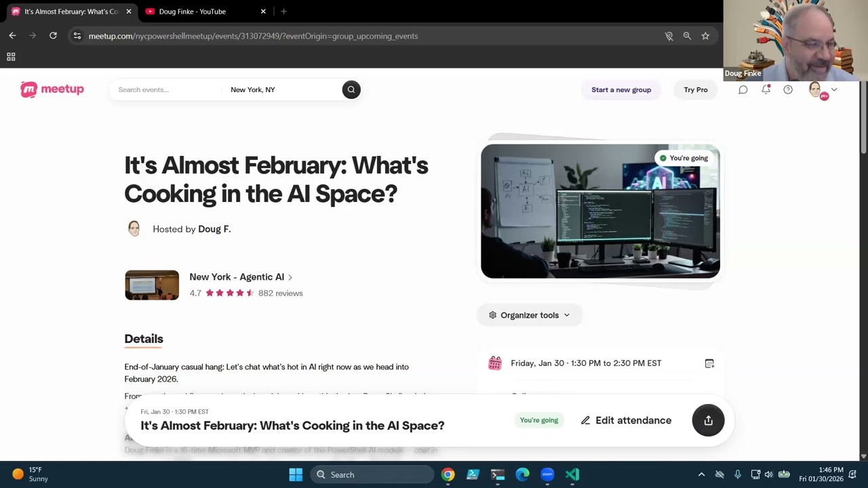This screenshot has width=868, height=488.
Task: Click the 882 reviews text
Action: 281,293
